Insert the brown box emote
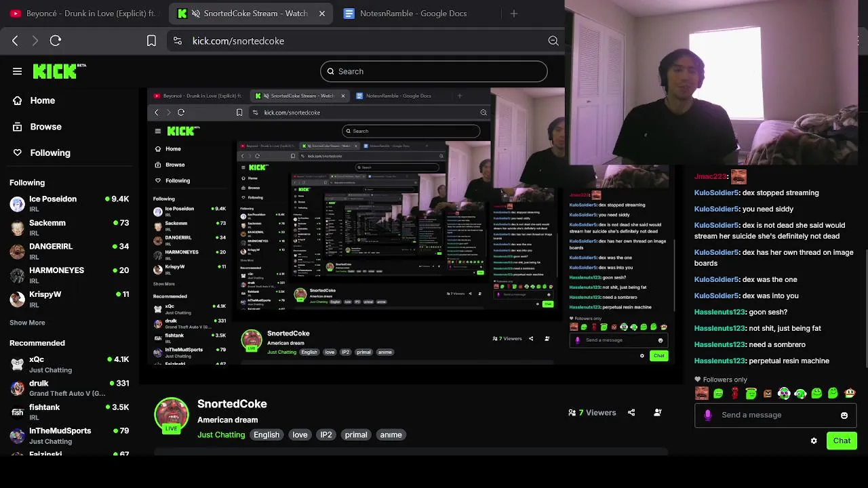The width and height of the screenshot is (868, 488). point(768,393)
